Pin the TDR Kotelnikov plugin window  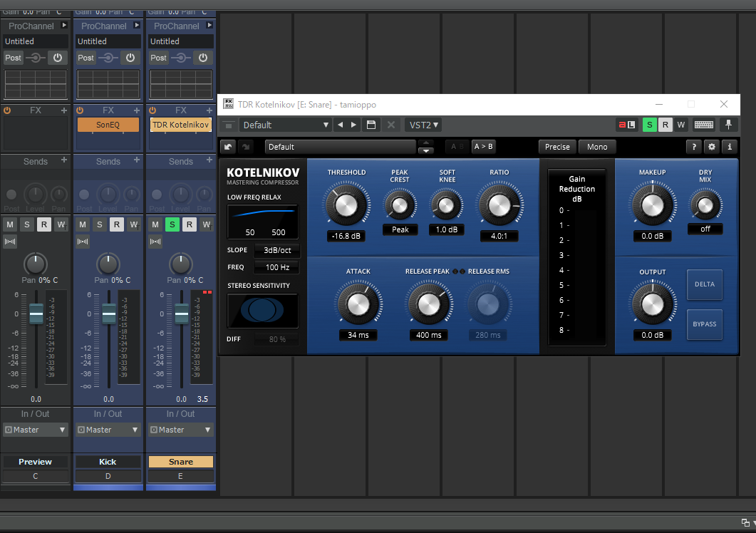(728, 125)
